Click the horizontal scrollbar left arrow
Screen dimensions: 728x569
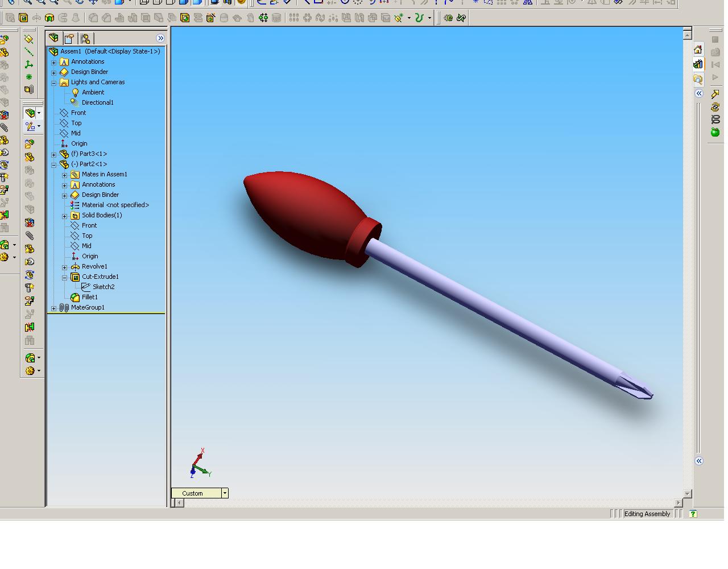(180, 503)
